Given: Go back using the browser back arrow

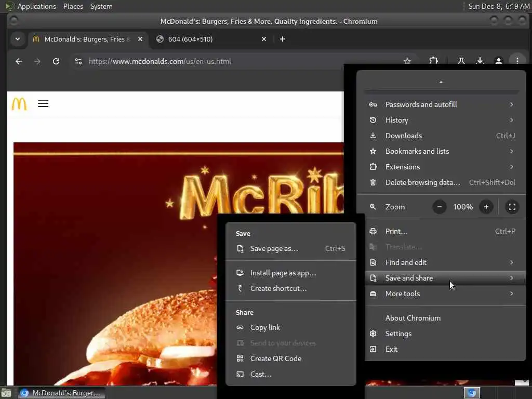Looking at the screenshot, I should pos(19,61).
